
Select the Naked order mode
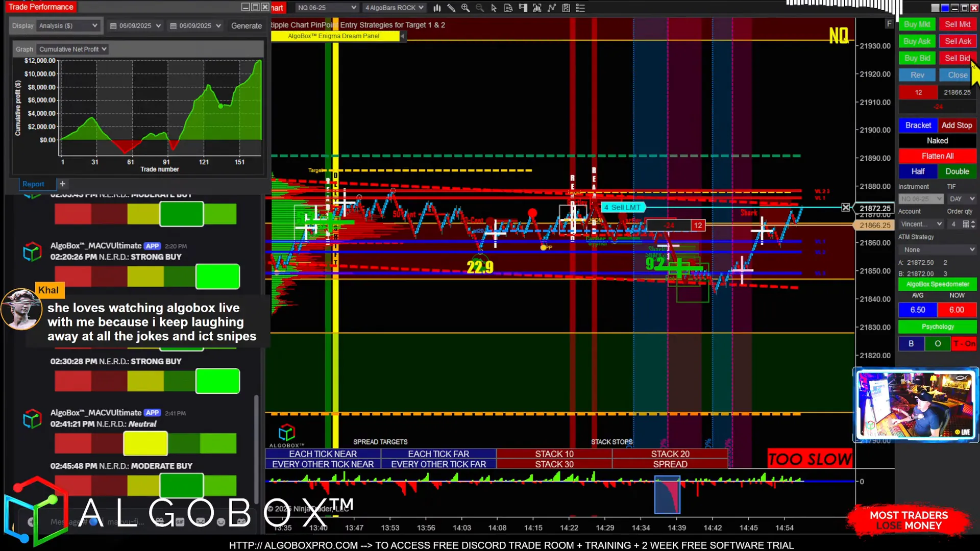(937, 140)
